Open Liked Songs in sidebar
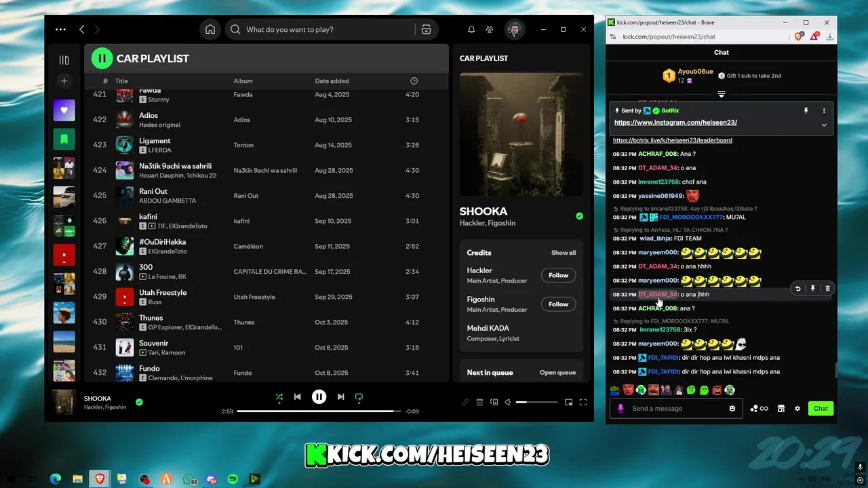868x488 pixels. point(64,110)
